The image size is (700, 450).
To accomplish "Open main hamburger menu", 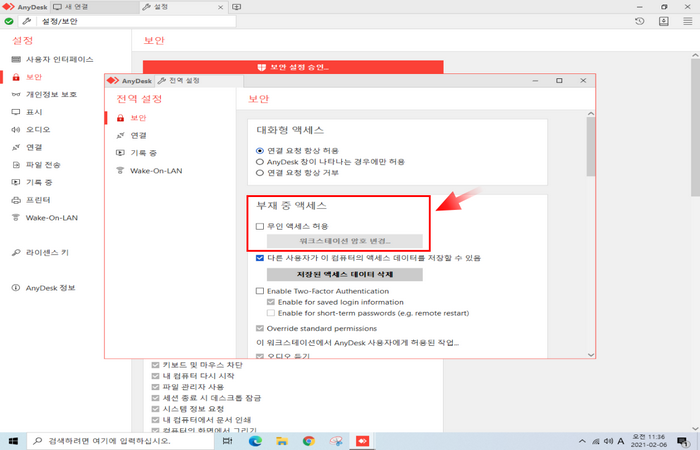I will [x=688, y=21].
